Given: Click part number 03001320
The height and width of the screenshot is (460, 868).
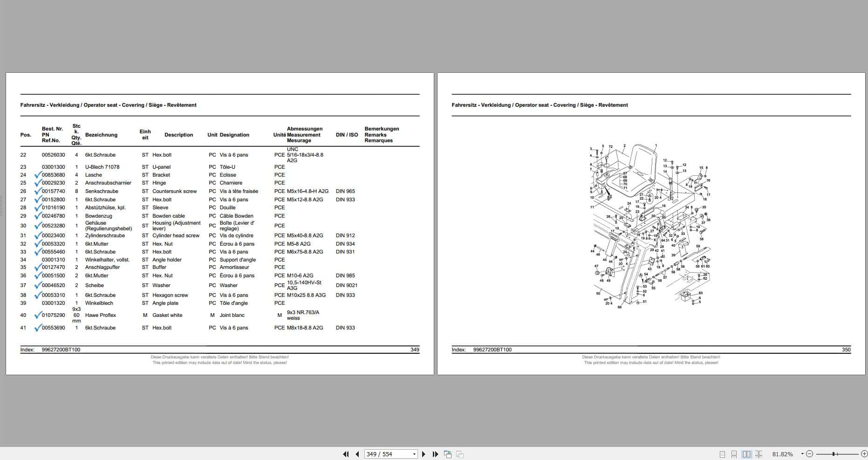Looking at the screenshot, I should [x=54, y=303].
